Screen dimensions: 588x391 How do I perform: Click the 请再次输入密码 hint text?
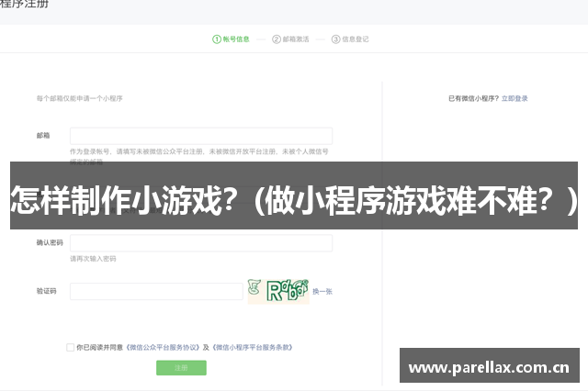pyautogui.click(x=93, y=259)
